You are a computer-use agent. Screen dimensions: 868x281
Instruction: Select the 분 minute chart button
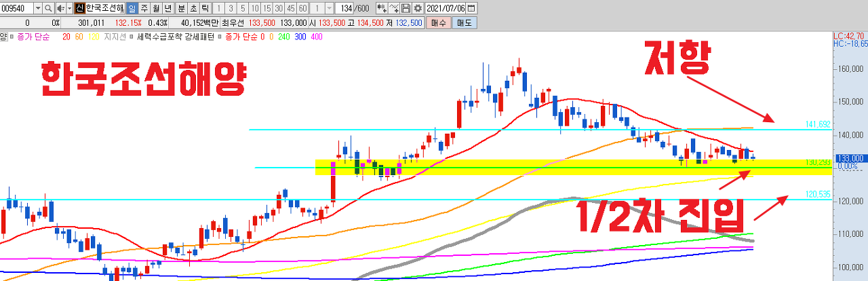click(x=181, y=8)
